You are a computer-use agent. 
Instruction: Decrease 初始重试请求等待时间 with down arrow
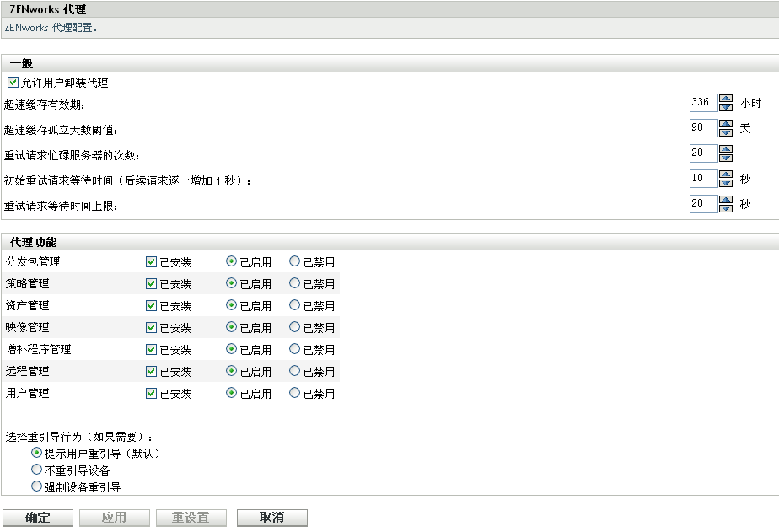pyautogui.click(x=725, y=182)
